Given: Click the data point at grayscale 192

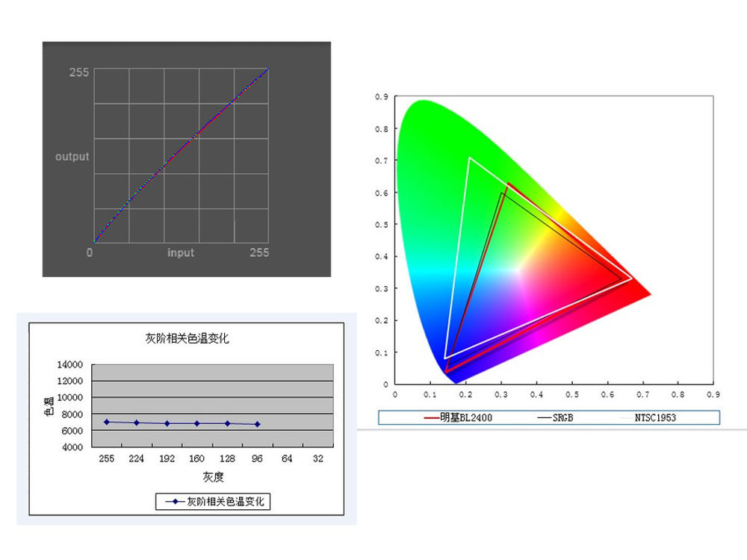Looking at the screenshot, I should pyautogui.click(x=167, y=423).
